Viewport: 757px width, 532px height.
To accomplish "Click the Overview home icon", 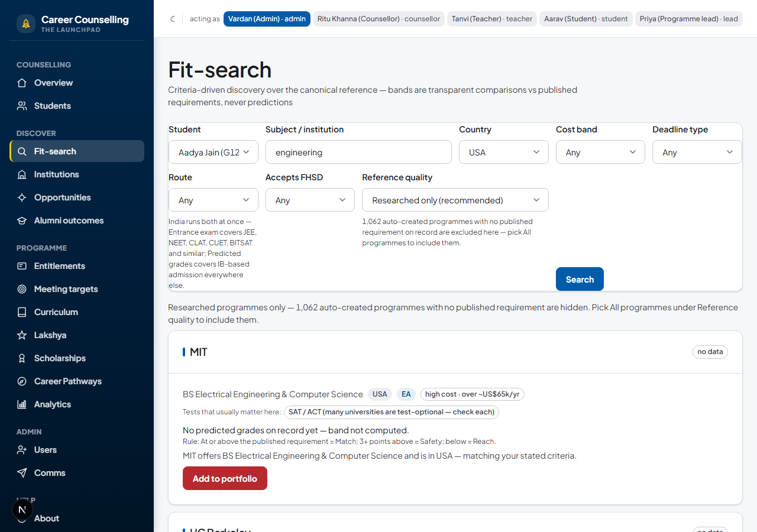I will [22, 83].
